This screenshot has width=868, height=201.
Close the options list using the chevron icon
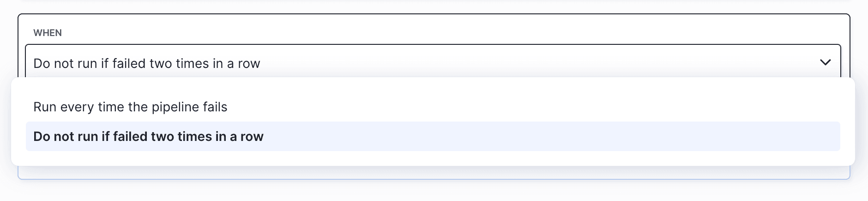pyautogui.click(x=825, y=62)
